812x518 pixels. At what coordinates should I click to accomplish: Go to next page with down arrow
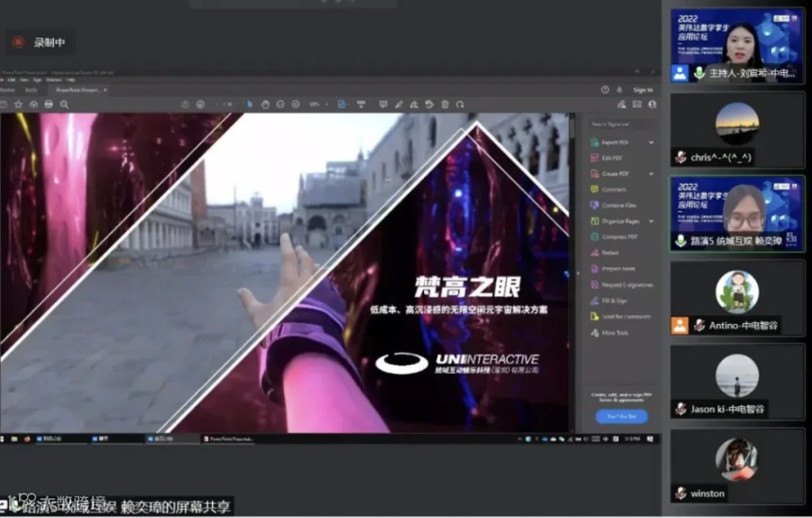tap(200, 104)
